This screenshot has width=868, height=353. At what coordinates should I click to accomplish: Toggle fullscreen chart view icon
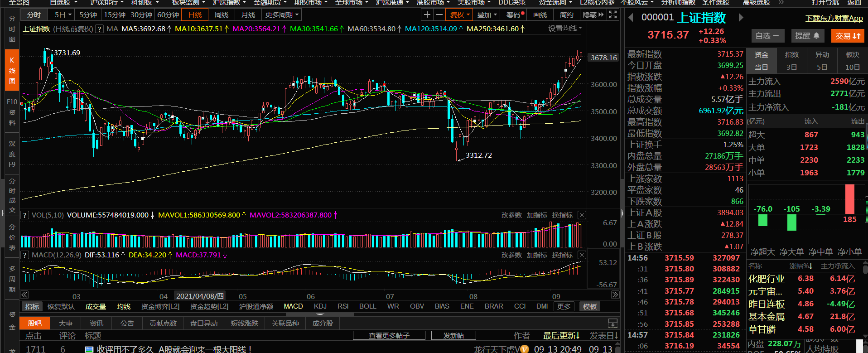point(613,15)
